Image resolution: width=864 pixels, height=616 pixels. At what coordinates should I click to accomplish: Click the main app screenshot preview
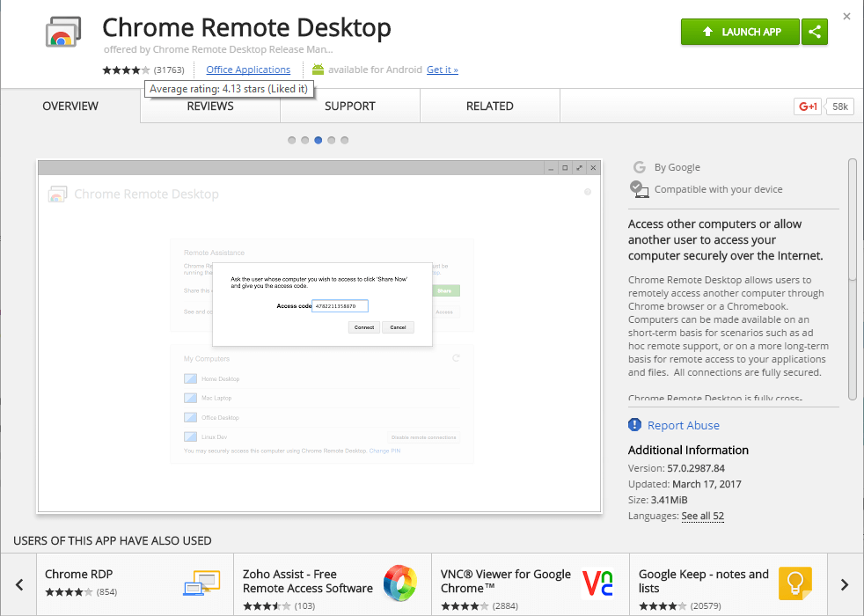pos(319,336)
